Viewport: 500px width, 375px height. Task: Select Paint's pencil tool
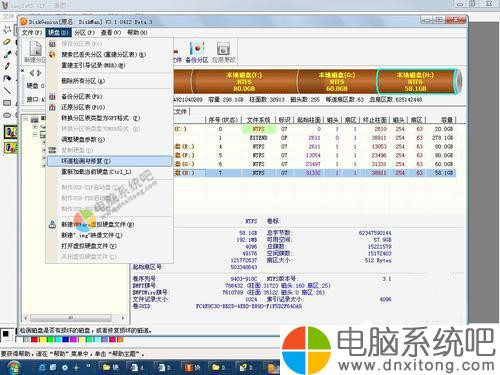point(7,66)
